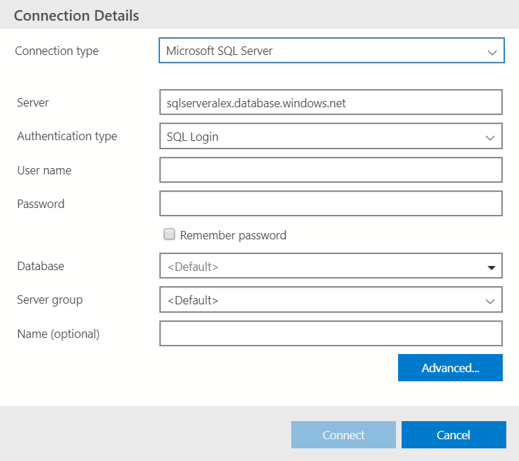Screen dimensions: 519x461
Task: Open the Database dropdown
Action: [x=331, y=266]
